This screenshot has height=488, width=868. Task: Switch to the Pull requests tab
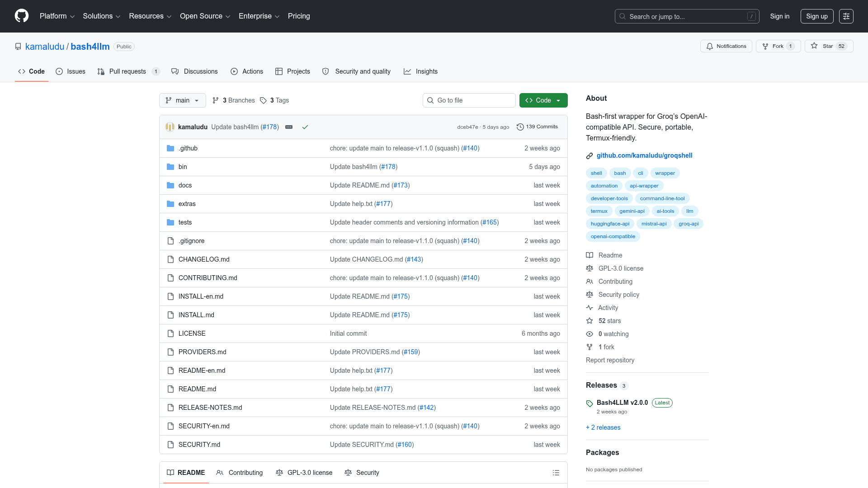pos(128,71)
